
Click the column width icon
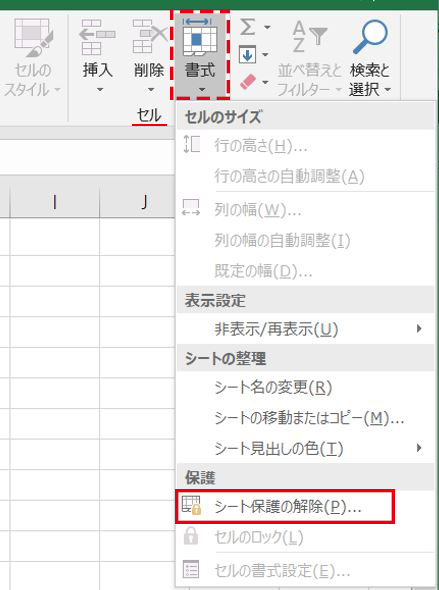(x=191, y=208)
